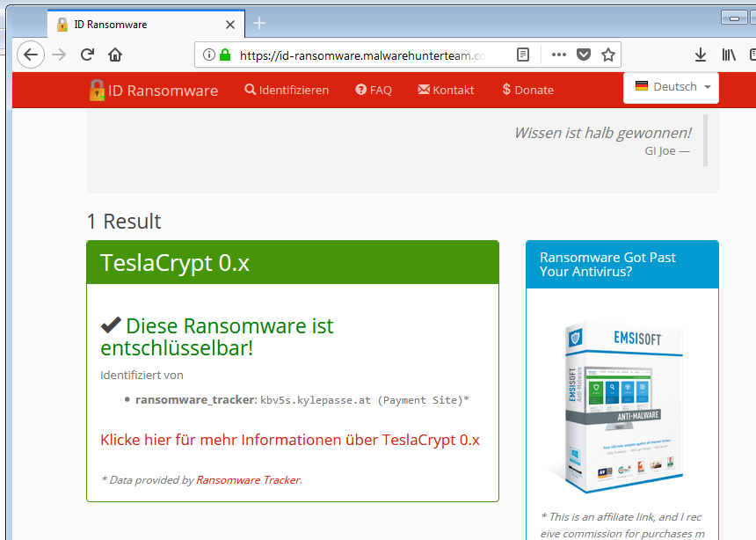Viewport: 756px width, 540px height.
Task: Click the German flag icon
Action: [641, 86]
